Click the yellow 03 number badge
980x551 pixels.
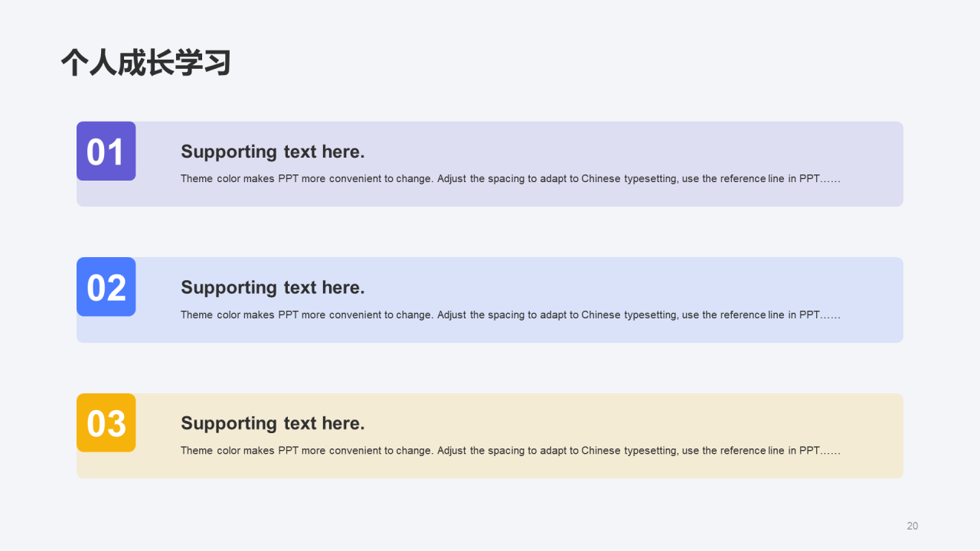point(106,422)
